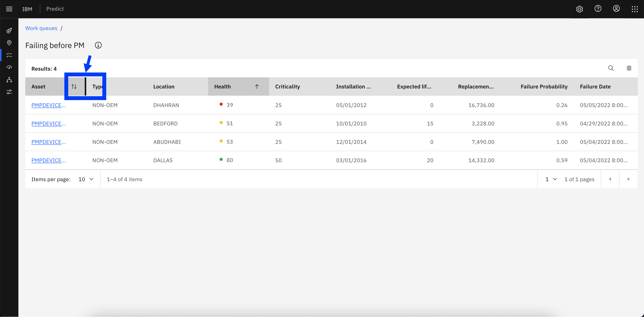Open PMPDEVICE link in BEDFORD row
This screenshot has width=644, height=317.
point(48,124)
